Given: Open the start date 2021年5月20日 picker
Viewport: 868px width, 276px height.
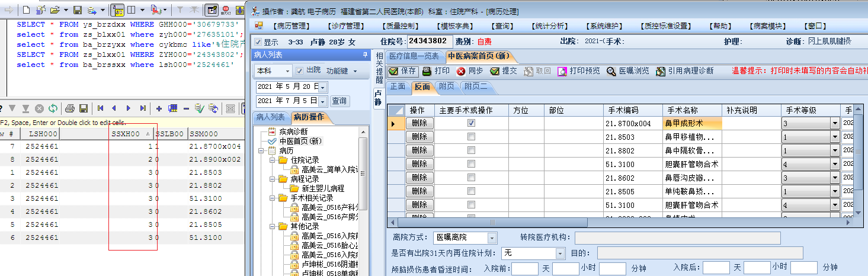Looking at the screenshot, I should point(323,87).
